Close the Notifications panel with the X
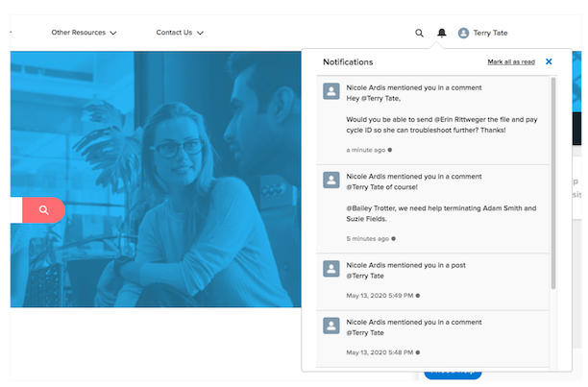Image resolution: width=588 pixels, height=387 pixels. point(549,61)
